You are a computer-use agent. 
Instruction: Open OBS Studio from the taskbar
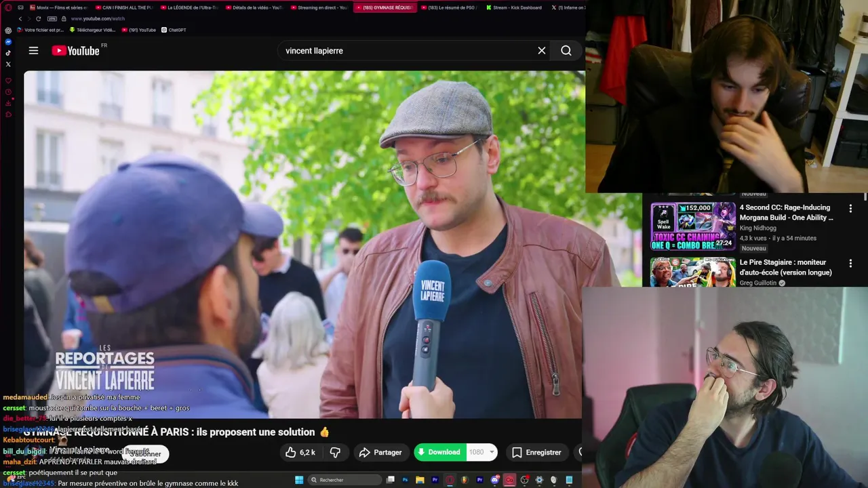524,480
